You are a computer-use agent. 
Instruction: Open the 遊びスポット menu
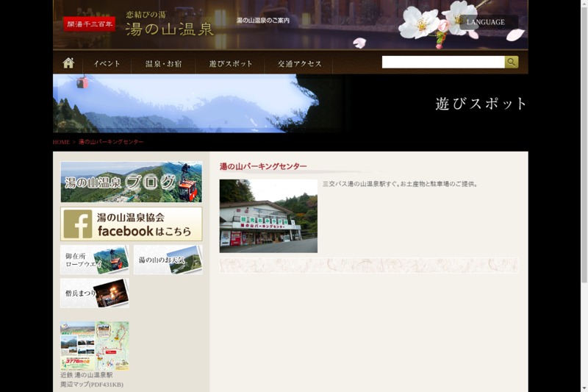[230, 64]
